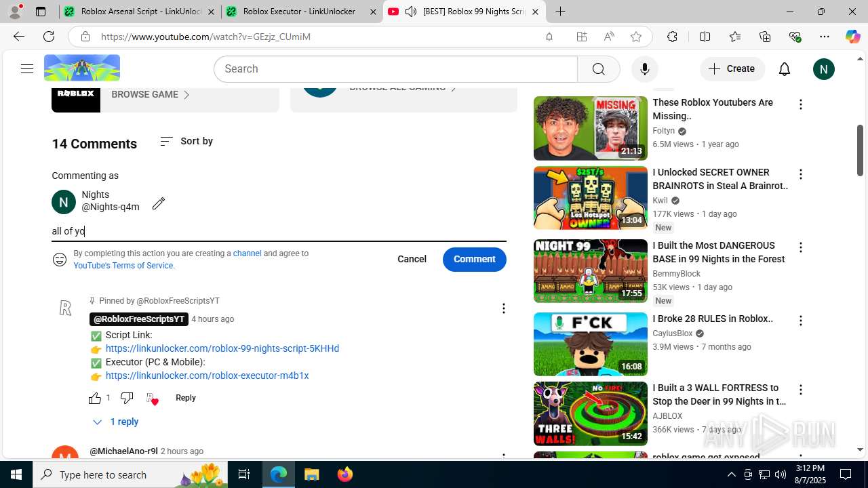868x488 pixels.
Task: Open the account avatar N menu
Action: [824, 69]
